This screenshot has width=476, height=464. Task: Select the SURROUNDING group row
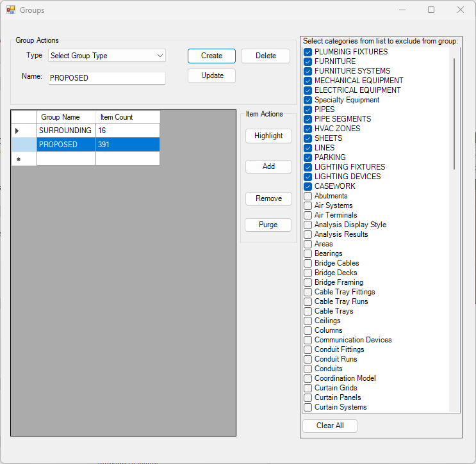pos(65,131)
